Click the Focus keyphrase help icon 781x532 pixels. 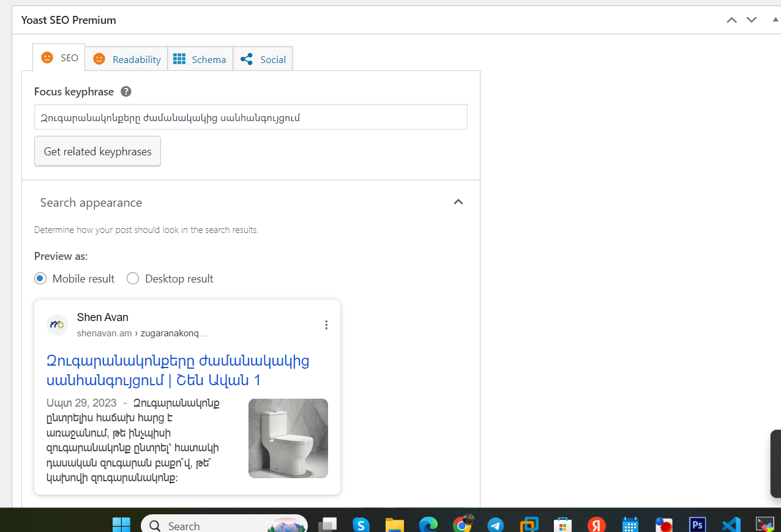click(x=125, y=91)
